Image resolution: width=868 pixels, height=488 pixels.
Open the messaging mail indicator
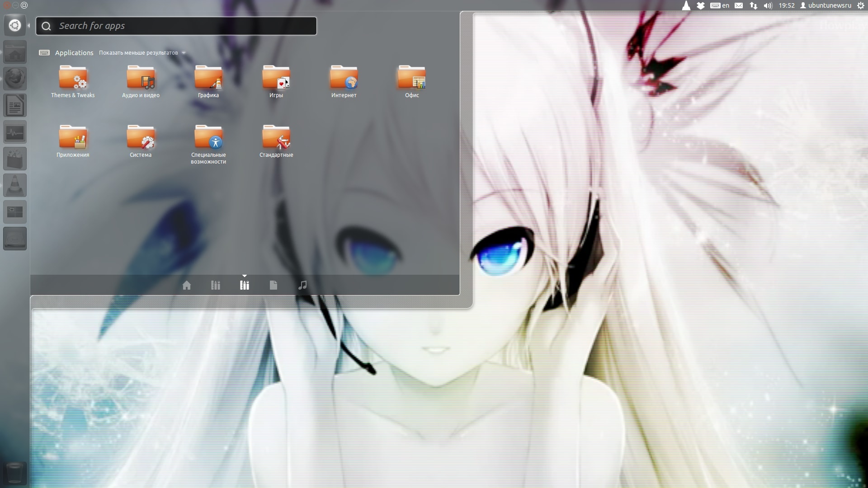coord(739,5)
